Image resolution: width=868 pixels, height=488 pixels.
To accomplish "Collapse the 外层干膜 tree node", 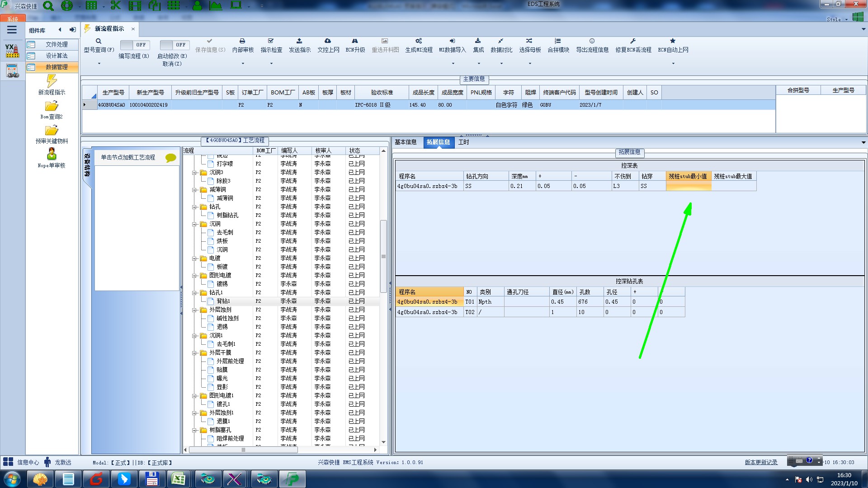I will 194,353.
